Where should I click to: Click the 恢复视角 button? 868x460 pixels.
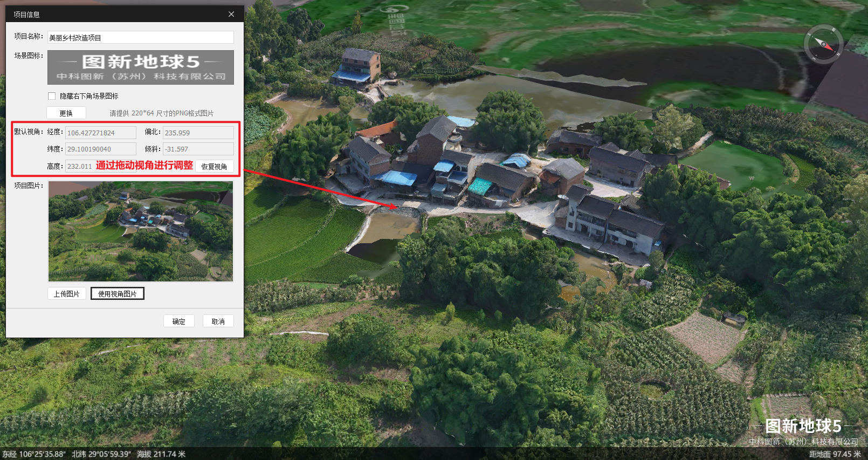click(x=214, y=166)
